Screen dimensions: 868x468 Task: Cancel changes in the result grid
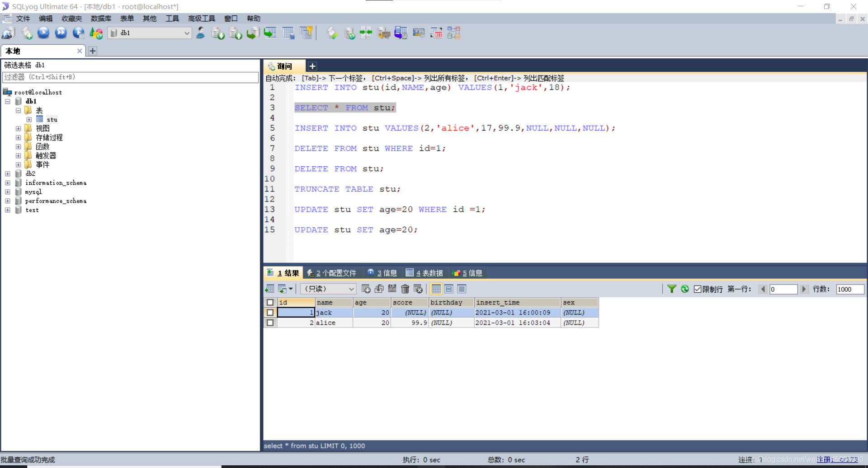419,289
